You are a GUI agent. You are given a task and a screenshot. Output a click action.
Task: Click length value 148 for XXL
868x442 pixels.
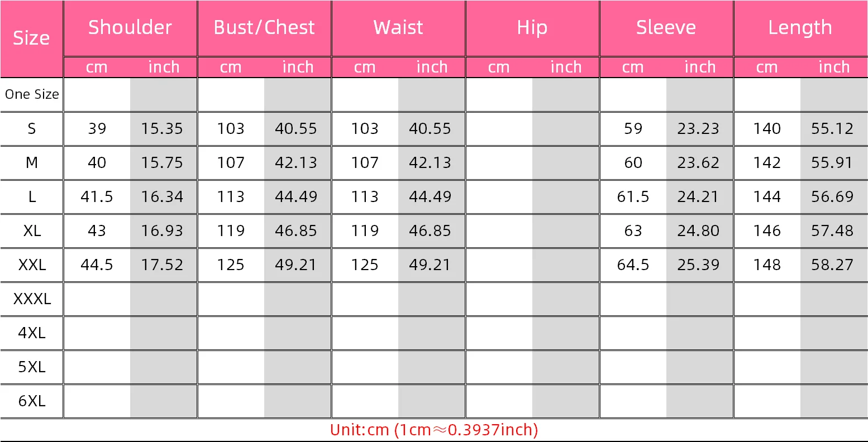[767, 265]
